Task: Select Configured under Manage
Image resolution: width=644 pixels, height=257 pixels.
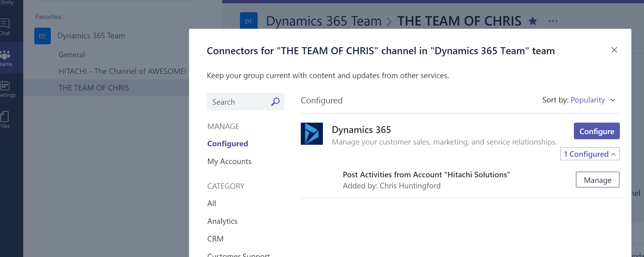Action: [227, 144]
